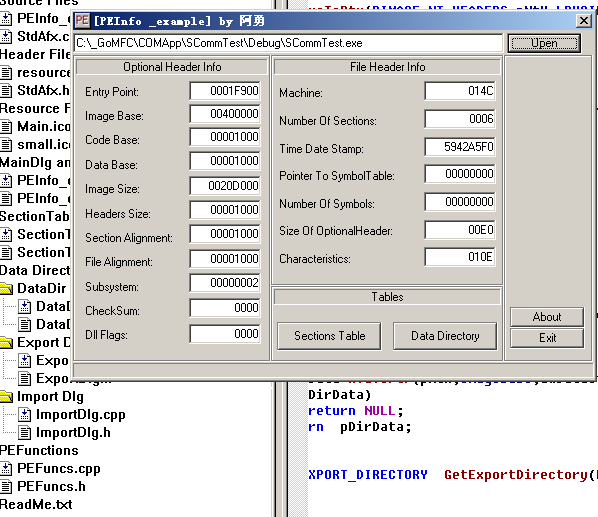Image resolution: width=598 pixels, height=517 pixels.
Task: Click the PEFuncs.h file icon
Action: click(6, 486)
